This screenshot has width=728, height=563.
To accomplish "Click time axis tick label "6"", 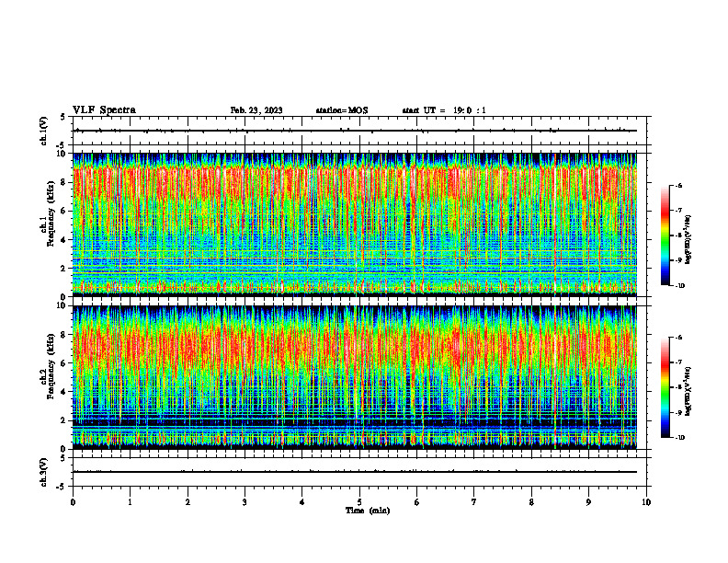I will (417, 502).
